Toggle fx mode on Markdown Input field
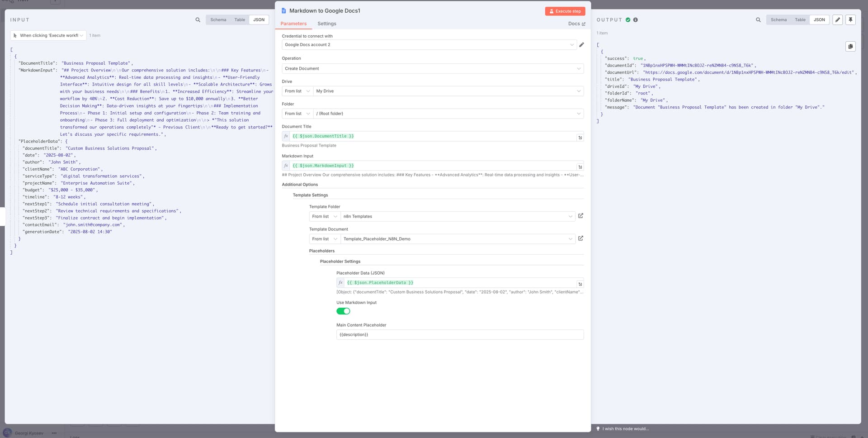Viewport: 868px width, 438px height. (x=286, y=166)
